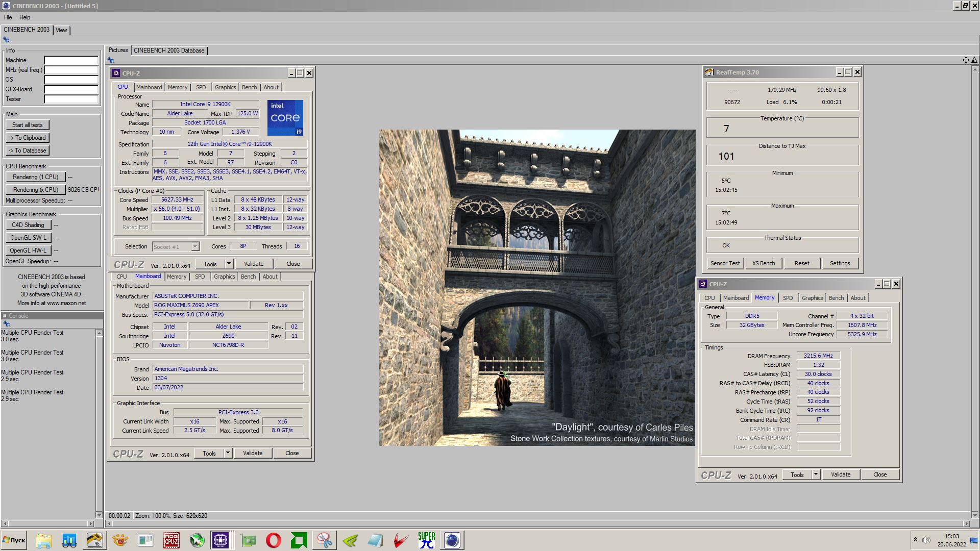
Task: Launch Opera browser from the taskbar
Action: [274, 540]
